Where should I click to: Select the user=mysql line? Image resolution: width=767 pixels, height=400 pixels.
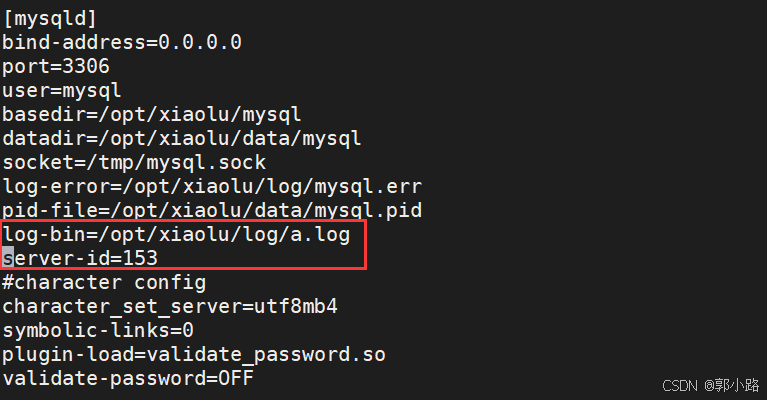coord(62,90)
